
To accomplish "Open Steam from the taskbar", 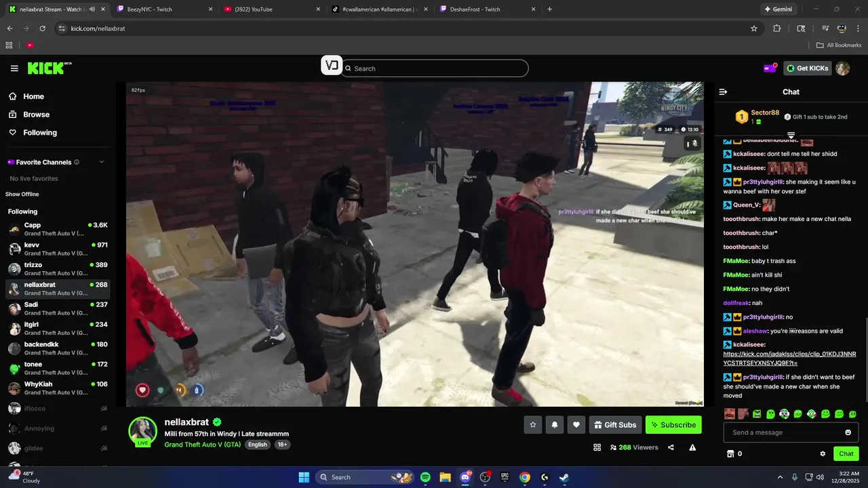I will pos(564,477).
